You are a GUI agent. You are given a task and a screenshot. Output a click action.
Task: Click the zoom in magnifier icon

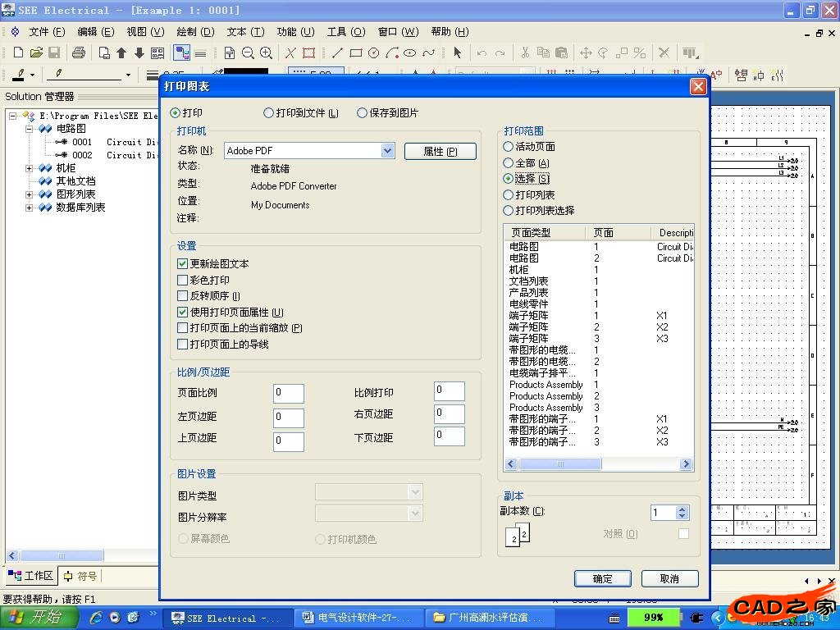(266, 52)
